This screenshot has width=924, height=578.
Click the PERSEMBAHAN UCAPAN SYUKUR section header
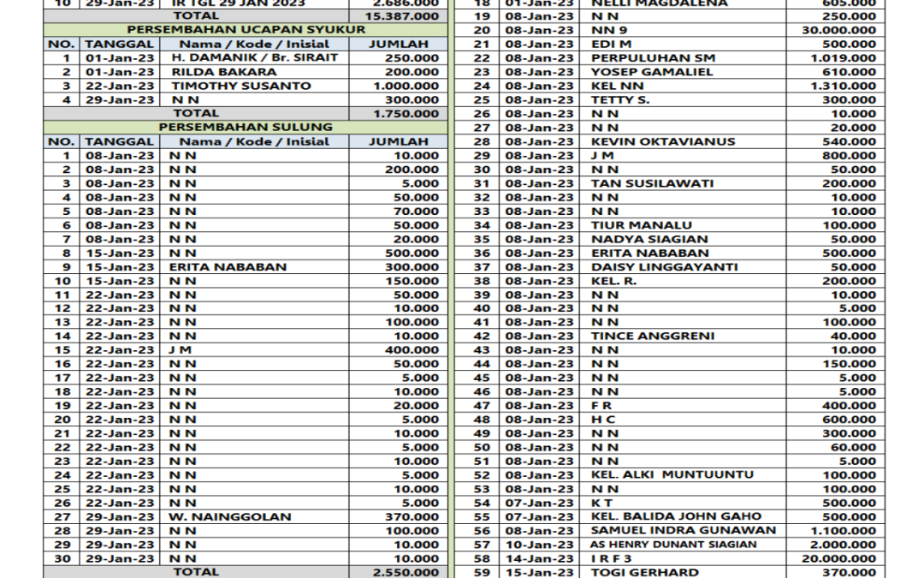click(x=246, y=30)
